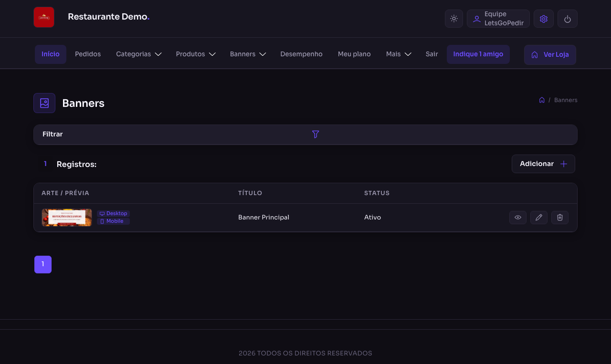Screen dimensions: 611x364
Task: Go to the Início menu item
Action: point(51,54)
